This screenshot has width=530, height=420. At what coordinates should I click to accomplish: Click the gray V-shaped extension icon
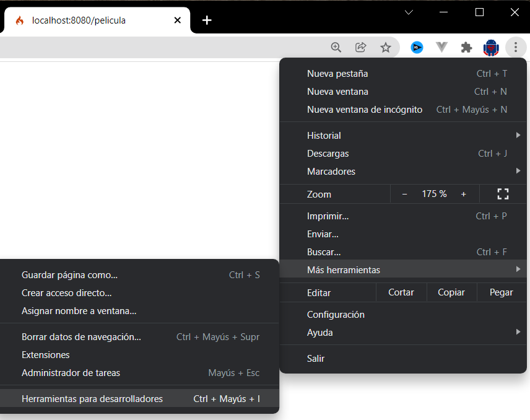click(x=441, y=47)
